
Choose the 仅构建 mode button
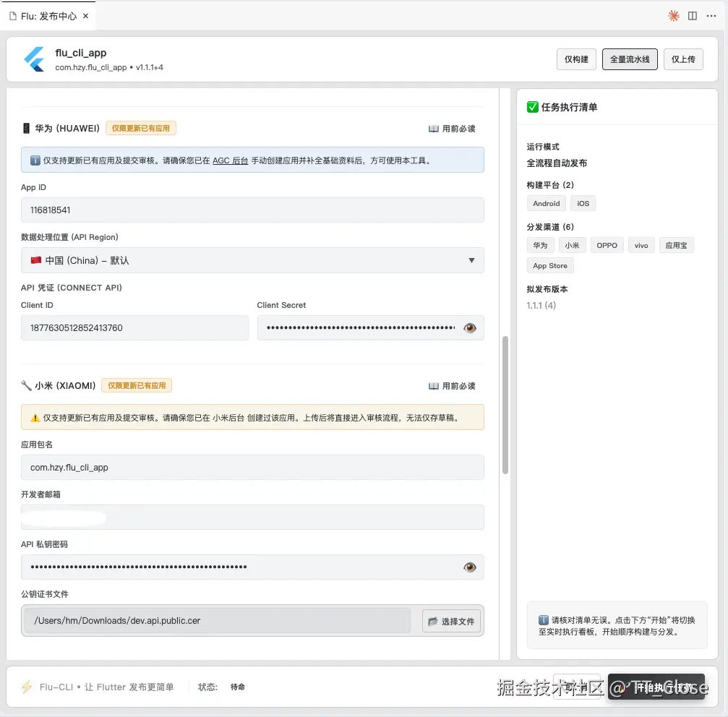[x=576, y=59]
